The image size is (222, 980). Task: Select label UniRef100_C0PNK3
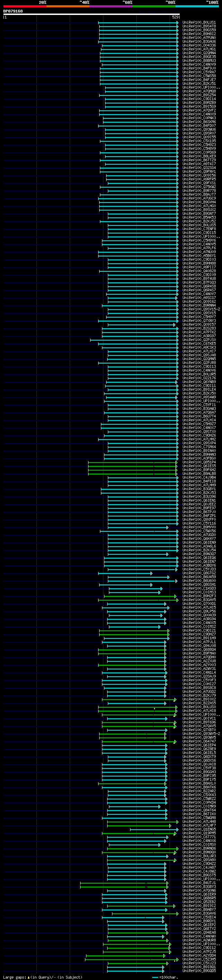(x=199, y=118)
